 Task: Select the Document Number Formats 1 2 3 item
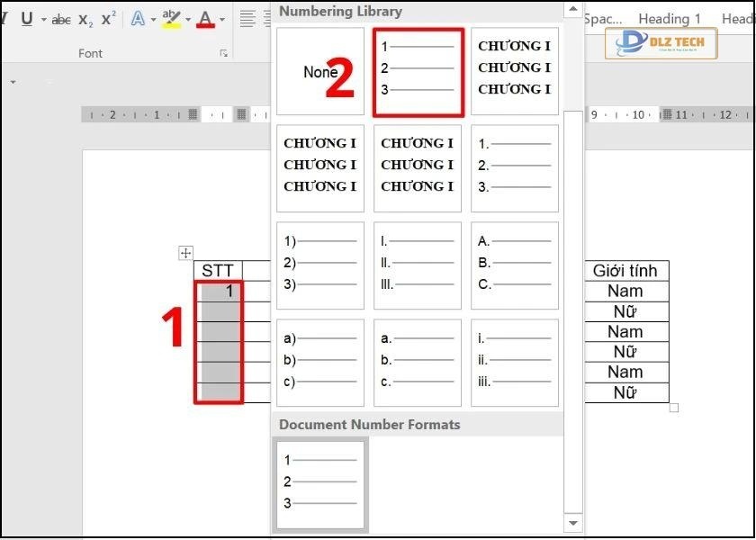click(x=320, y=484)
